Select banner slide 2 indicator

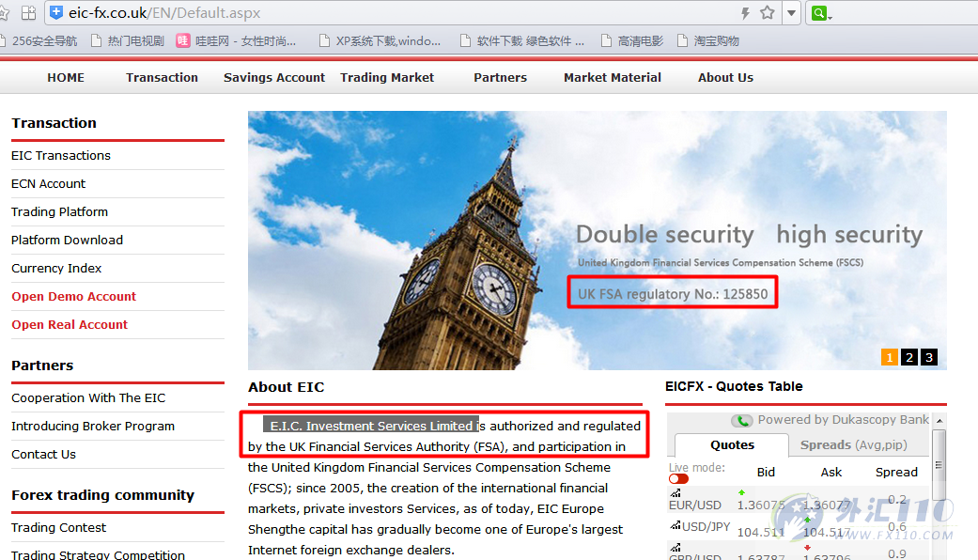click(x=909, y=357)
